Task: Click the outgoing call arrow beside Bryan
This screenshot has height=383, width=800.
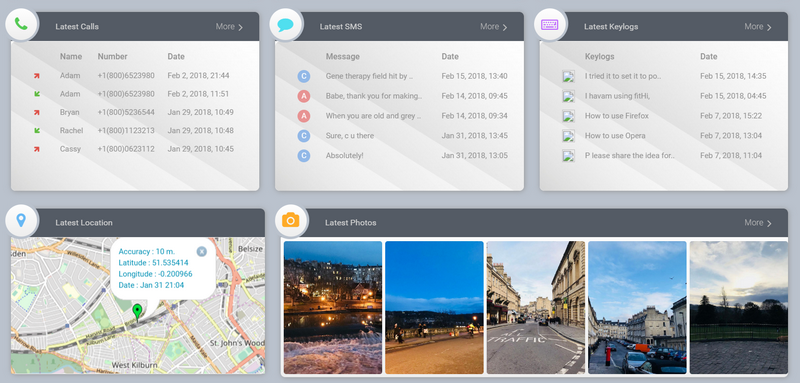Action: (37, 112)
